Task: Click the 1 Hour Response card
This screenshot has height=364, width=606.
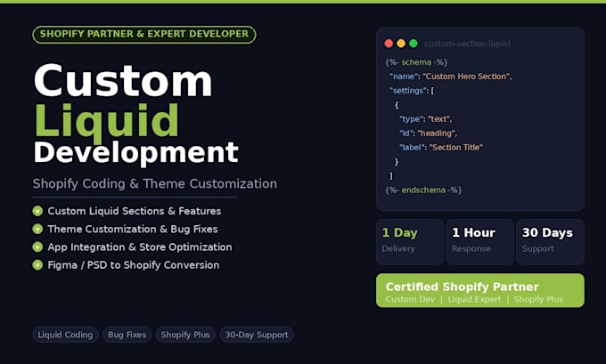Action: [x=480, y=242]
